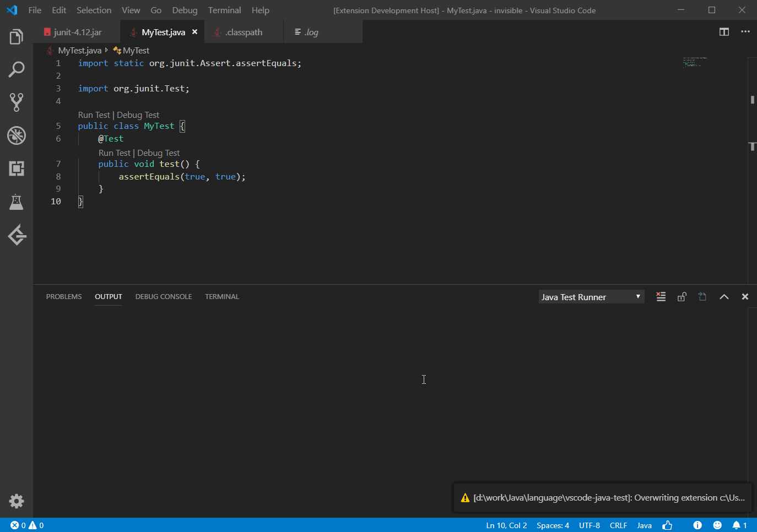The image size is (757, 532).
Task: Close the bottom output panel
Action: click(745, 297)
